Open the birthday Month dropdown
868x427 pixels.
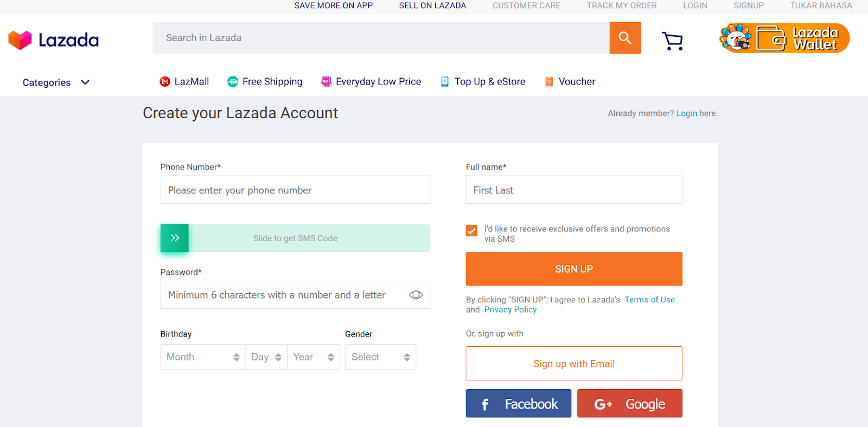(x=203, y=357)
